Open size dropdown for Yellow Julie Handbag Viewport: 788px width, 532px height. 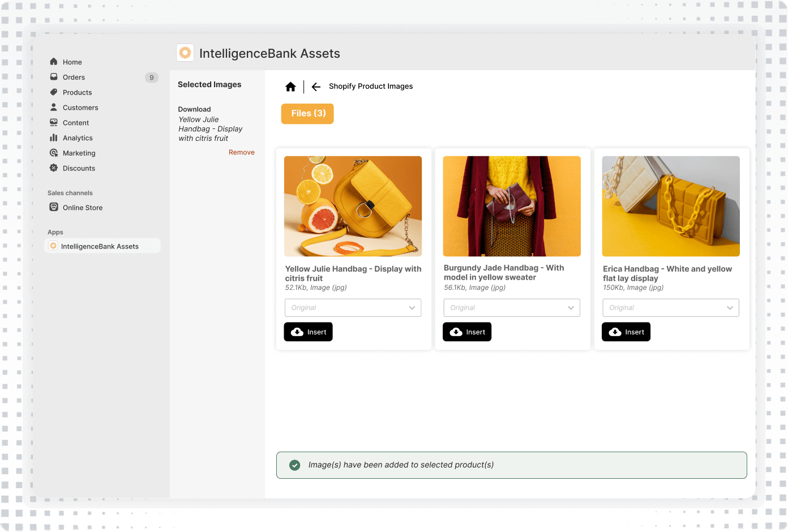(x=353, y=308)
